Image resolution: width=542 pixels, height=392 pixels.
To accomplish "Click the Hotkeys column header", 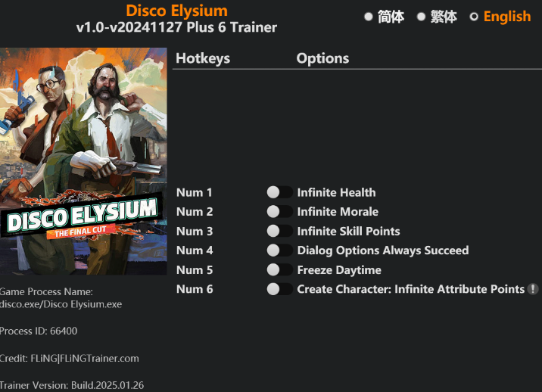I will [x=203, y=58].
